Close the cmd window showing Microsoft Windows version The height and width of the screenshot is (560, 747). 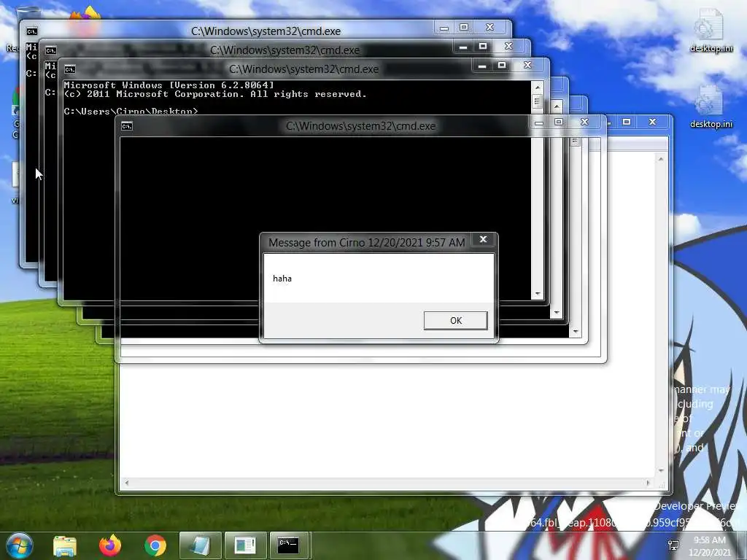[527, 65]
